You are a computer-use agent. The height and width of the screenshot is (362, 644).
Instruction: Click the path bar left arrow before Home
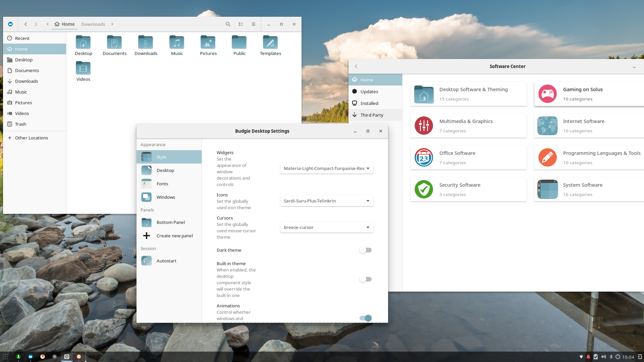[x=48, y=24]
